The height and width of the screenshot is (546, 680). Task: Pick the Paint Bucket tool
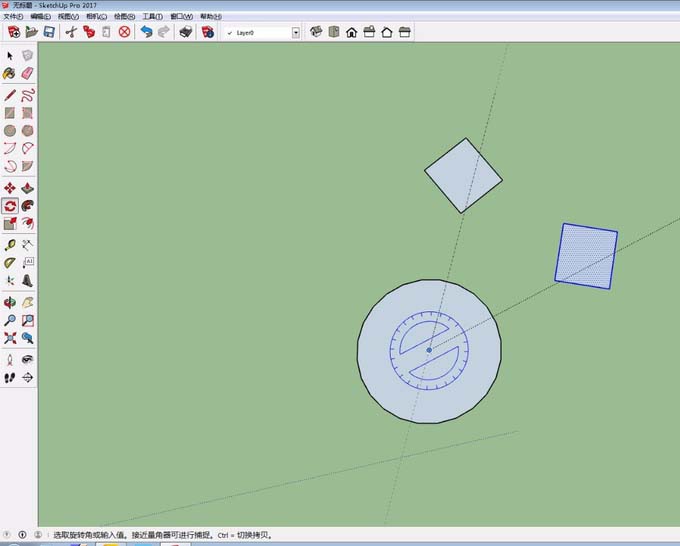[x=10, y=73]
